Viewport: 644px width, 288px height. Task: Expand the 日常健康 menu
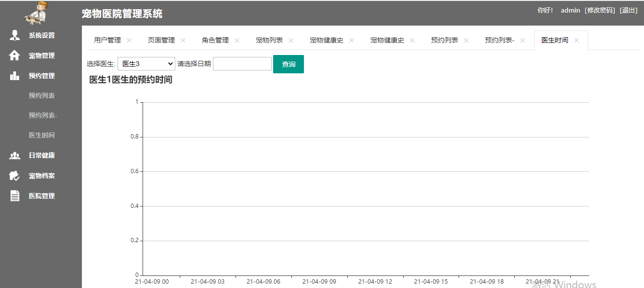(41, 155)
